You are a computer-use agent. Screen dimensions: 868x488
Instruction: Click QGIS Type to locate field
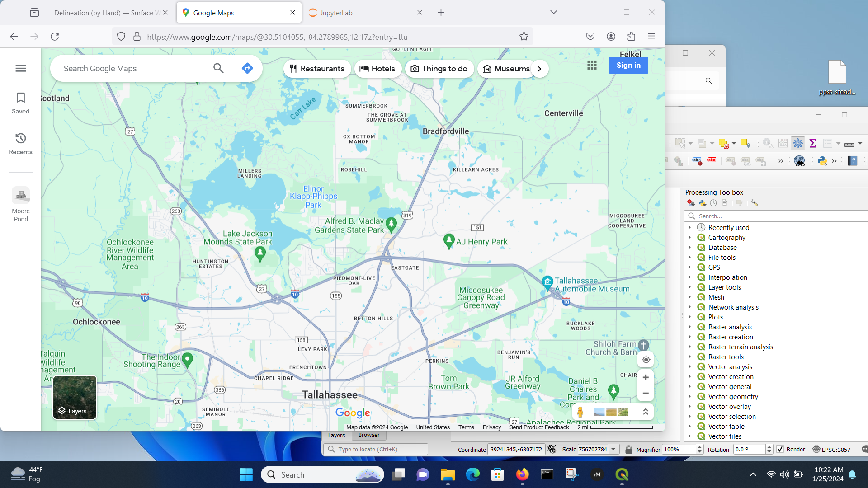pyautogui.click(x=375, y=449)
